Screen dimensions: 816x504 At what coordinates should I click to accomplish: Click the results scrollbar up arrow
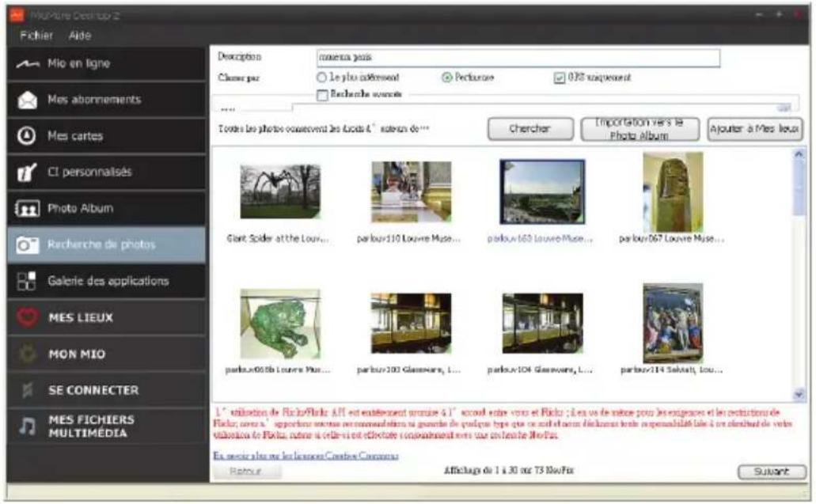tap(799, 154)
